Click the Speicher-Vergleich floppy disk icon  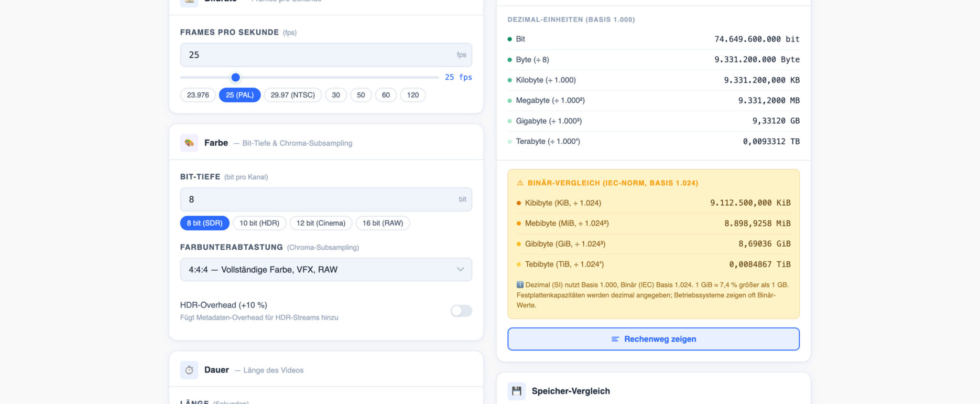[x=516, y=391]
